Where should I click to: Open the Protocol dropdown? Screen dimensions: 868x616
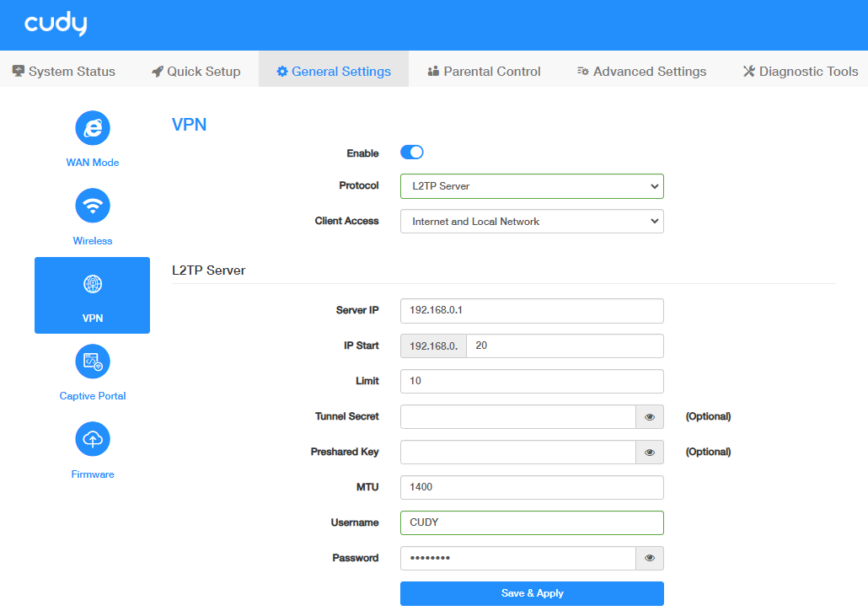[532, 186]
